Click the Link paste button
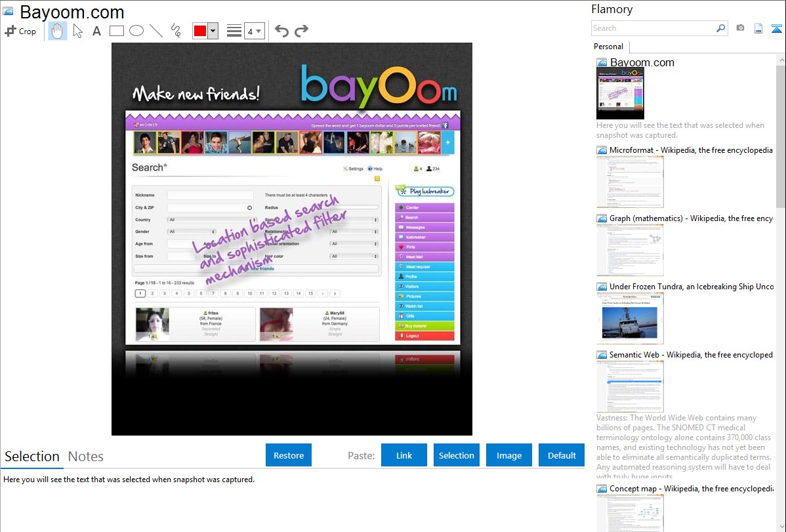Screen dimensions: 786x532 (404, 455)
